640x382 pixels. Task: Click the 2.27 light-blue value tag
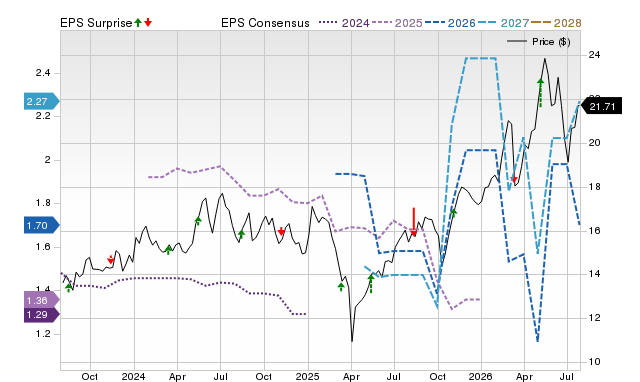coord(42,101)
